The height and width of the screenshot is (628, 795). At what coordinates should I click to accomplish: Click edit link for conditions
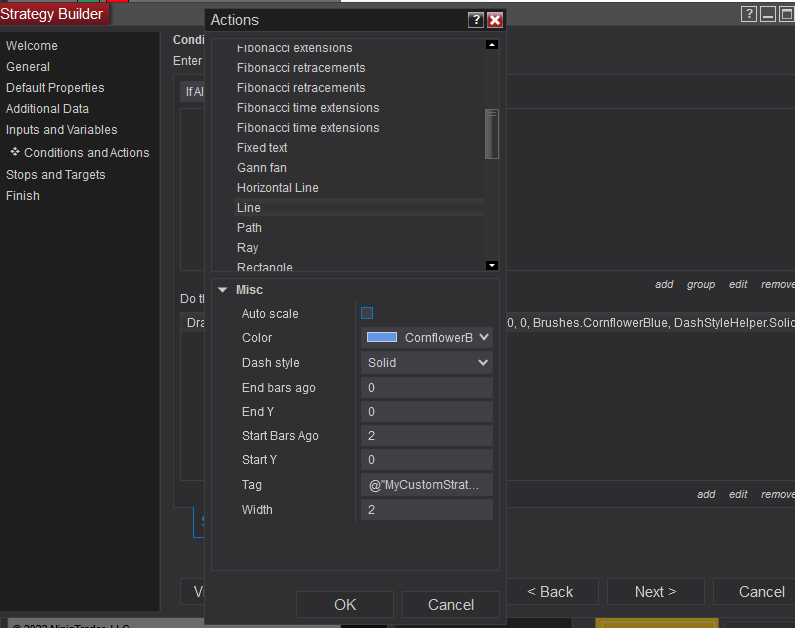coord(738,284)
